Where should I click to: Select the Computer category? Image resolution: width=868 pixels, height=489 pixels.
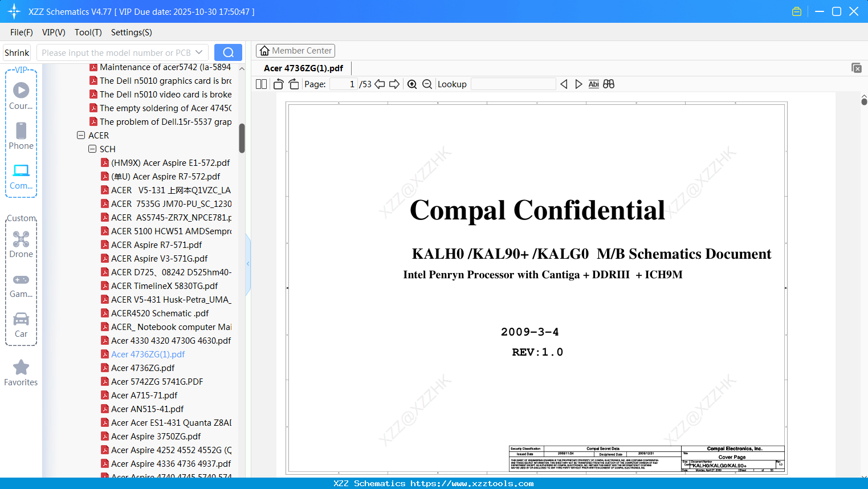pyautogui.click(x=21, y=176)
